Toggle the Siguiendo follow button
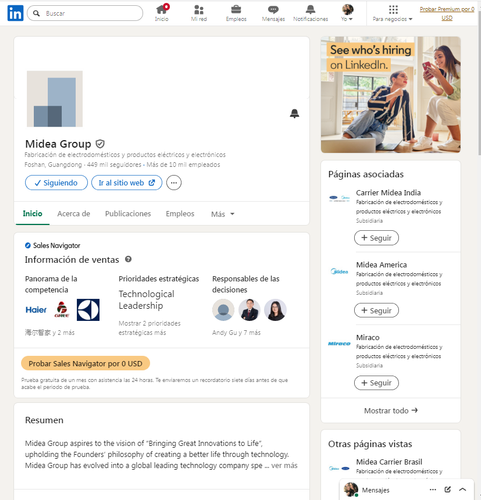 (x=56, y=183)
